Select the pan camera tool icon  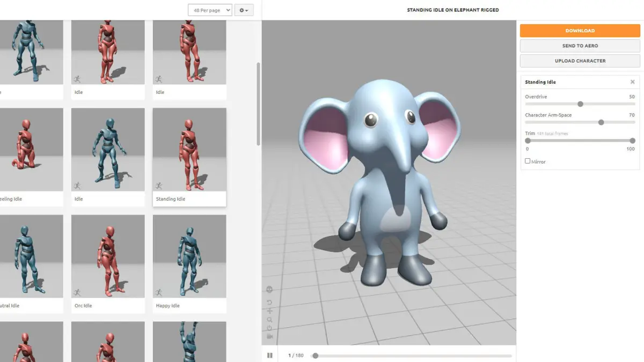click(x=269, y=311)
